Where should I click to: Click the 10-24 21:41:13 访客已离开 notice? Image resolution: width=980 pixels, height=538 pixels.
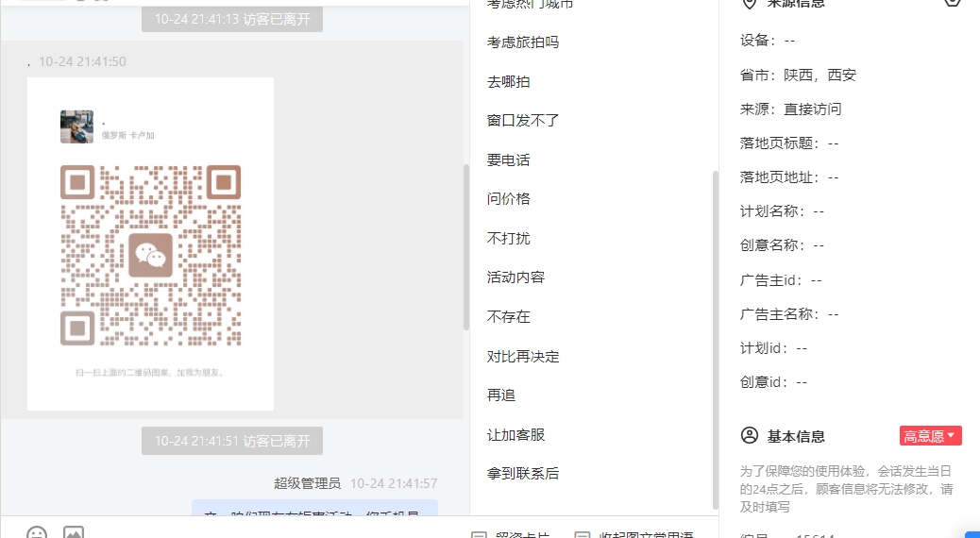pos(232,20)
